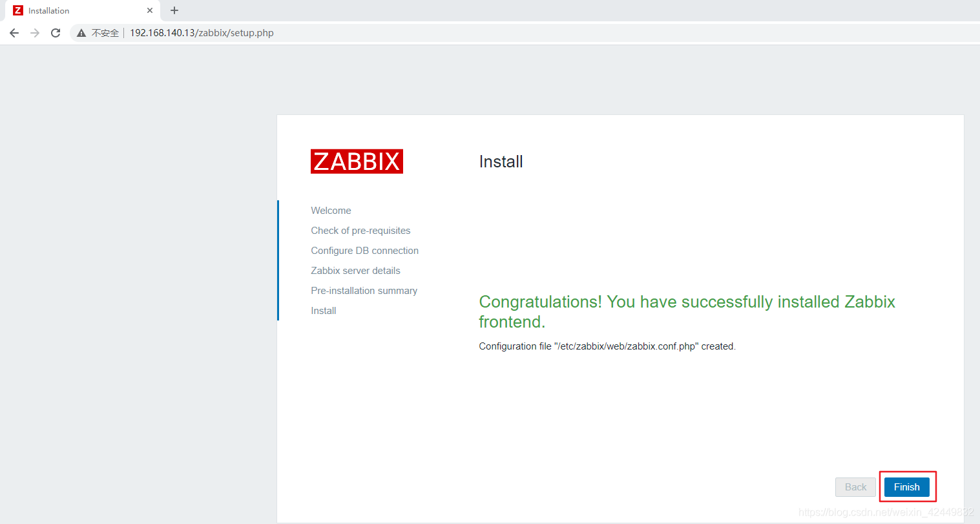Click the not-secure warning icon
Viewport: 980px width, 524px height.
point(81,33)
